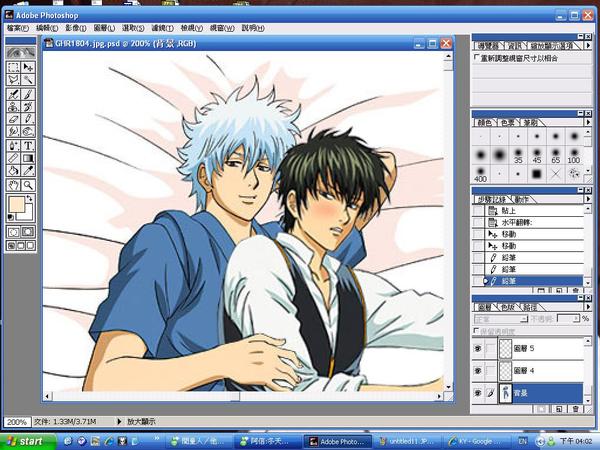Click the eye logo atop the toolbox

click(x=21, y=52)
